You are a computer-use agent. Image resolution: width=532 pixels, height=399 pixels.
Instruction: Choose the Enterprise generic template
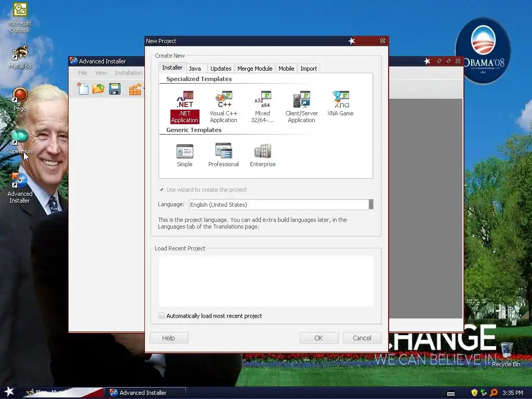tap(262, 155)
